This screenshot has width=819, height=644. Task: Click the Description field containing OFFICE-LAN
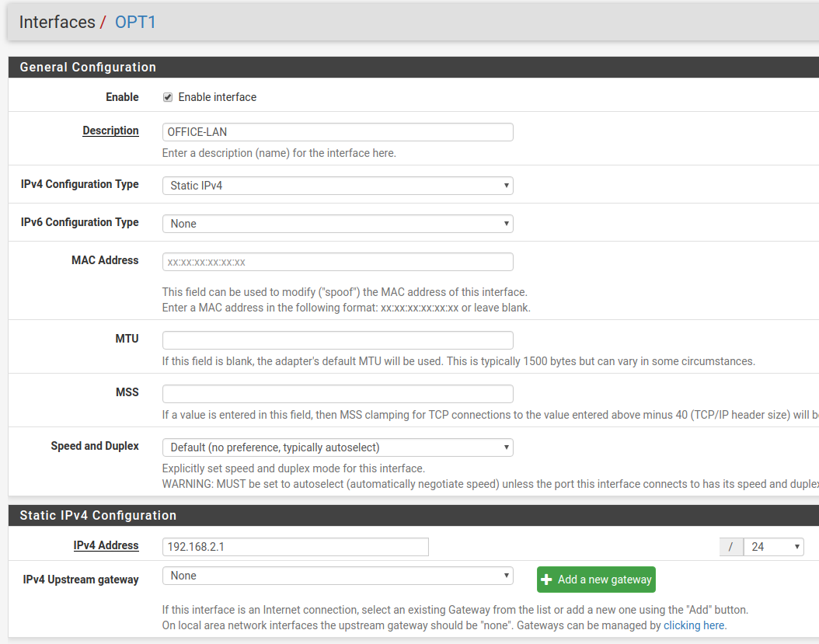click(x=337, y=132)
